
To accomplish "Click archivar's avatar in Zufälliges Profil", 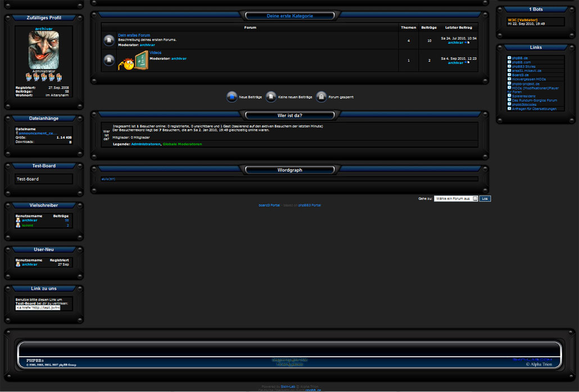I will (44, 50).
